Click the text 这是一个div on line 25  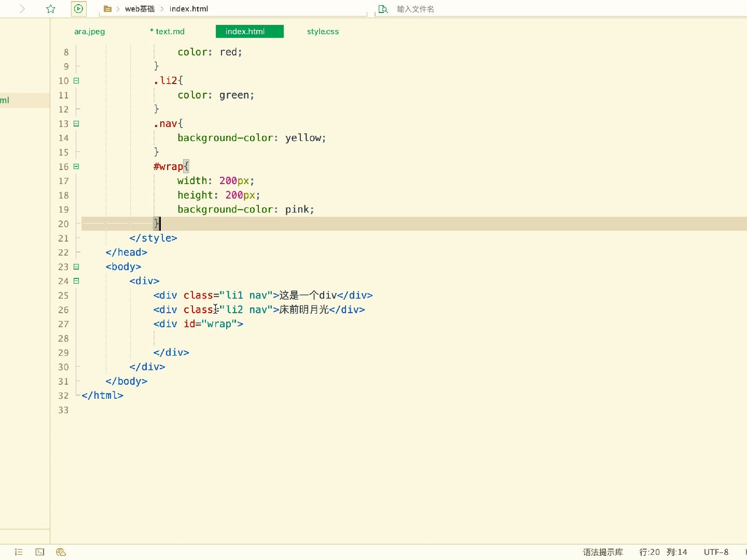click(308, 295)
